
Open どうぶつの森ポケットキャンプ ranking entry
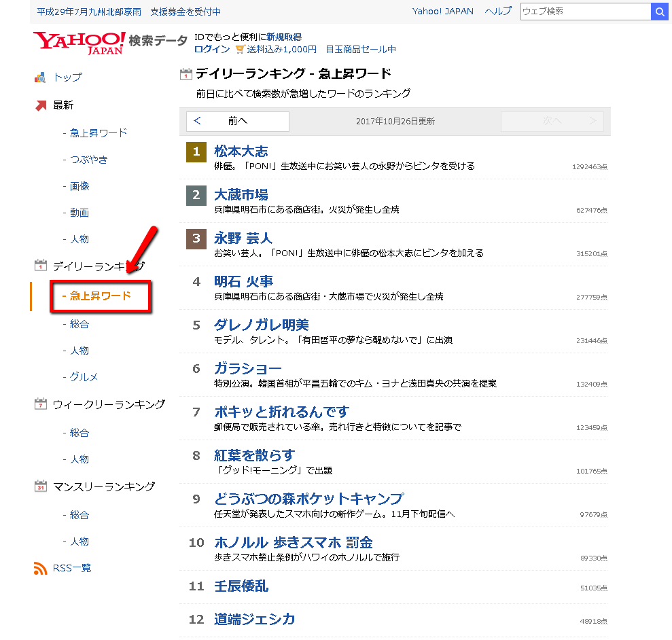coord(308,499)
